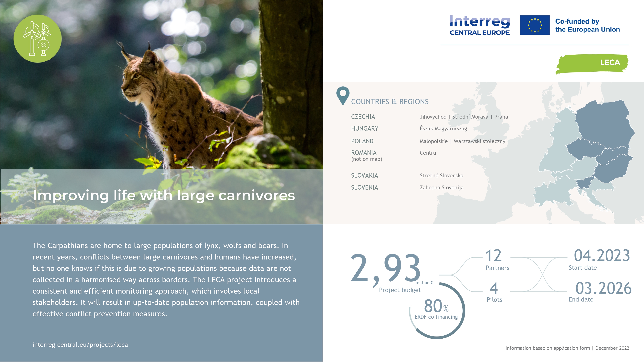Viewport: 644px width, 362px height.
Task: Select the SLOVENIA country label
Action: click(364, 187)
